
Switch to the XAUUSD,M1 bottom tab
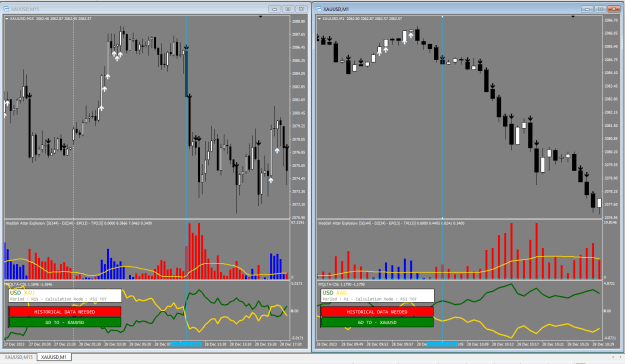click(54, 357)
